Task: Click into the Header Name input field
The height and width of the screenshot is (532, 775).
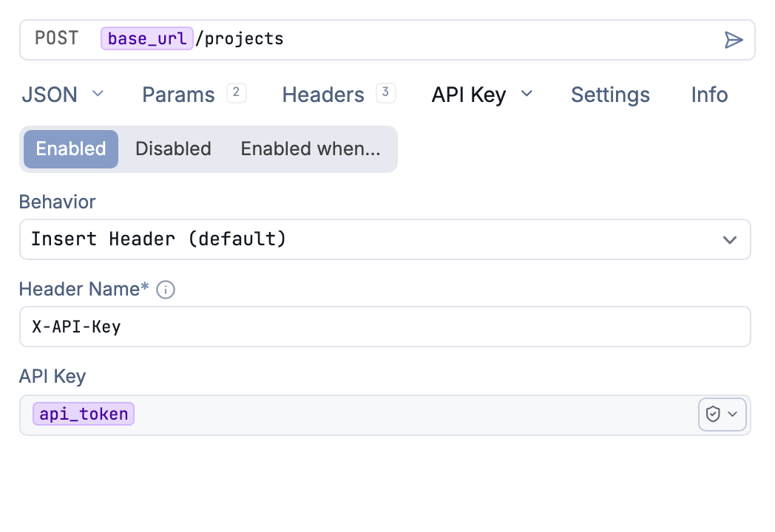Action: [x=385, y=327]
